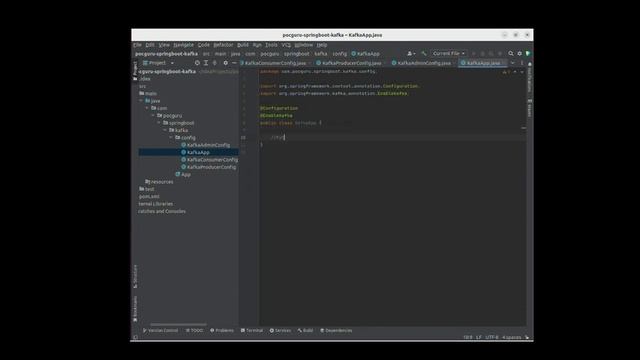Open the Run menu
The height and width of the screenshot is (360, 640).
[257, 45]
